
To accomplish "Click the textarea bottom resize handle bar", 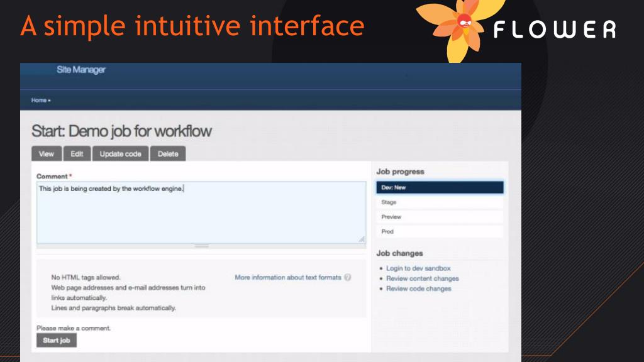I will tap(201, 246).
